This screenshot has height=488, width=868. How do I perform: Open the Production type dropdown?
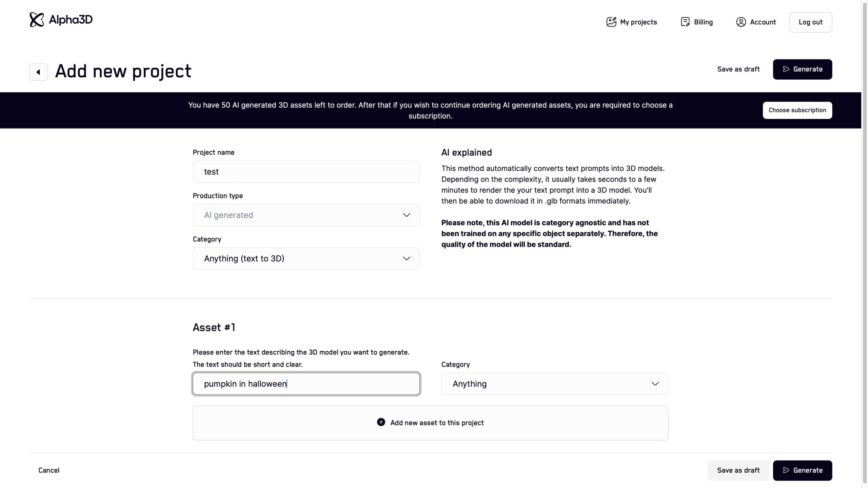(x=306, y=215)
